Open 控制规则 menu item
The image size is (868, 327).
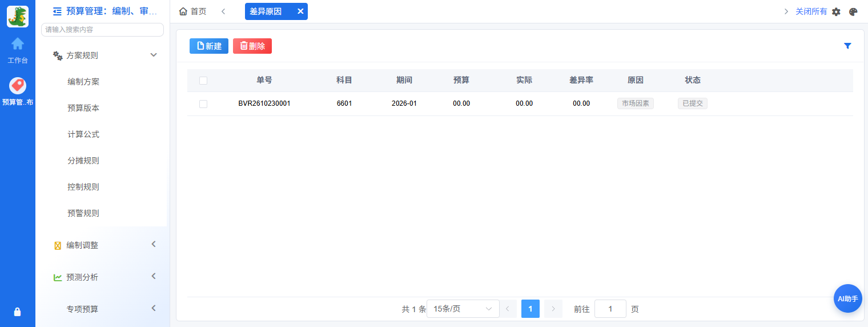[x=83, y=187]
